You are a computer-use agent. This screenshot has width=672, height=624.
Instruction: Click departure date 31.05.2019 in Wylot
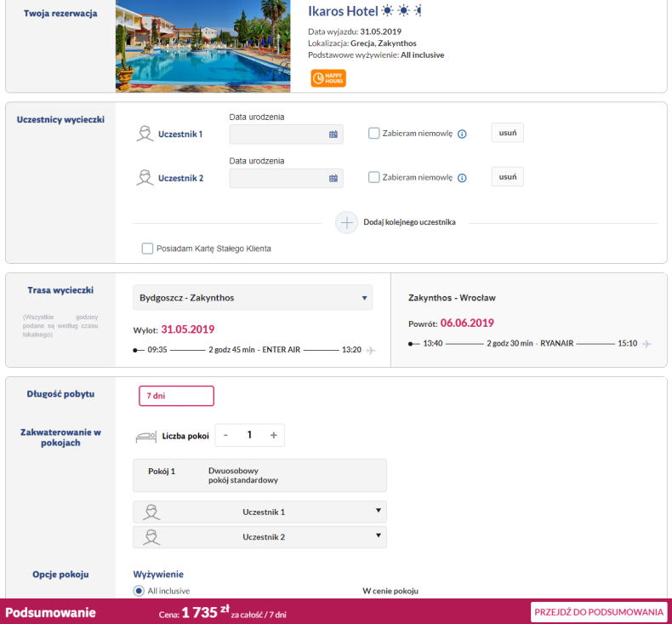[188, 329]
